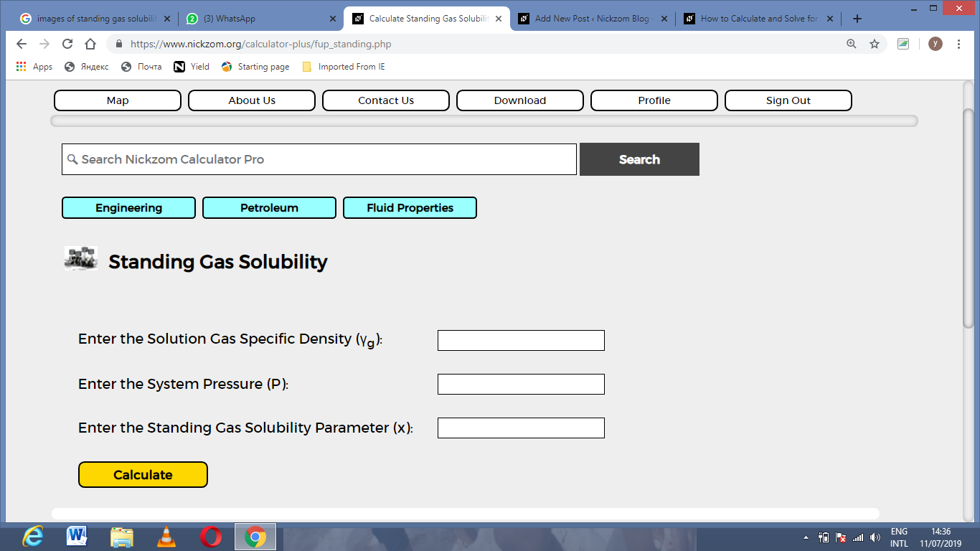Click the network signal tray icon

[858, 537]
